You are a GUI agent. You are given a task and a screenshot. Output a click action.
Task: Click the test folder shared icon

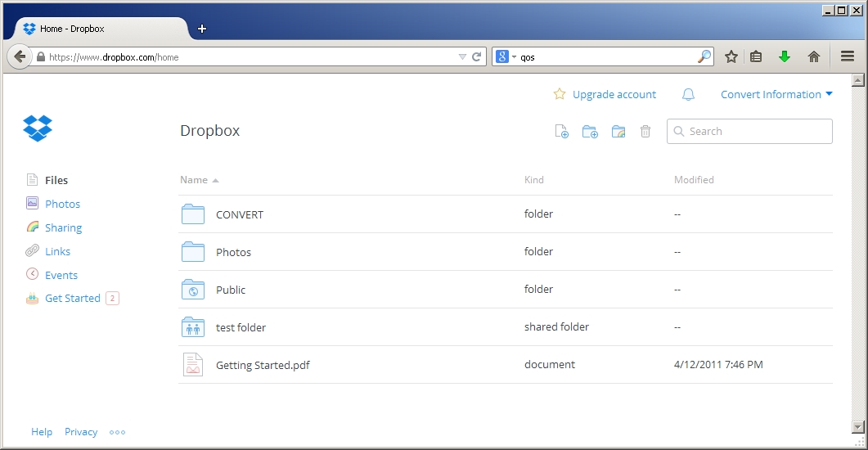coord(193,327)
